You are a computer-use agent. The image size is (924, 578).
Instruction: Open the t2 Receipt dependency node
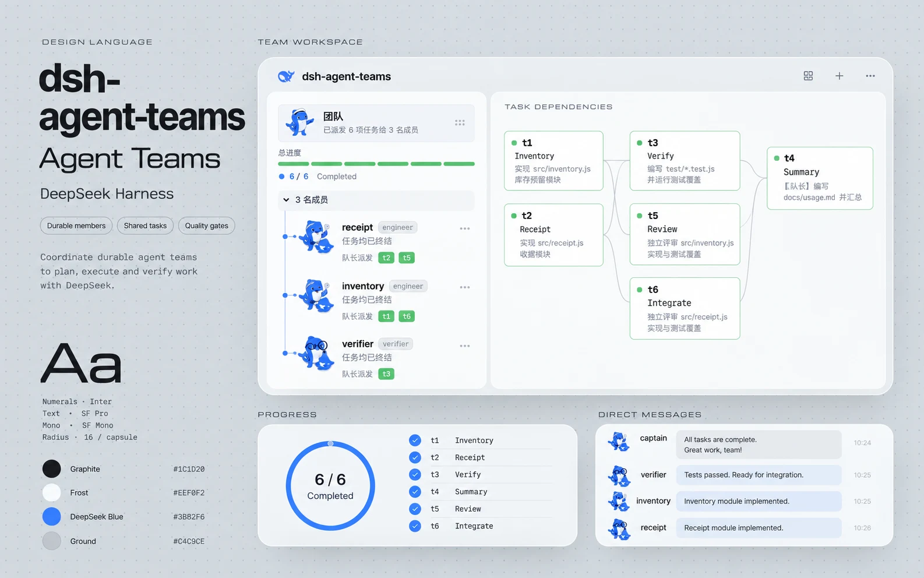tap(553, 235)
